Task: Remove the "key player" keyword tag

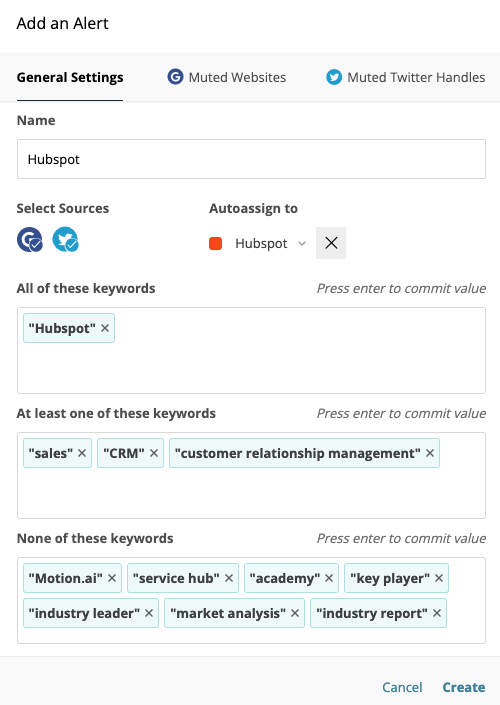Action: pyautogui.click(x=439, y=578)
